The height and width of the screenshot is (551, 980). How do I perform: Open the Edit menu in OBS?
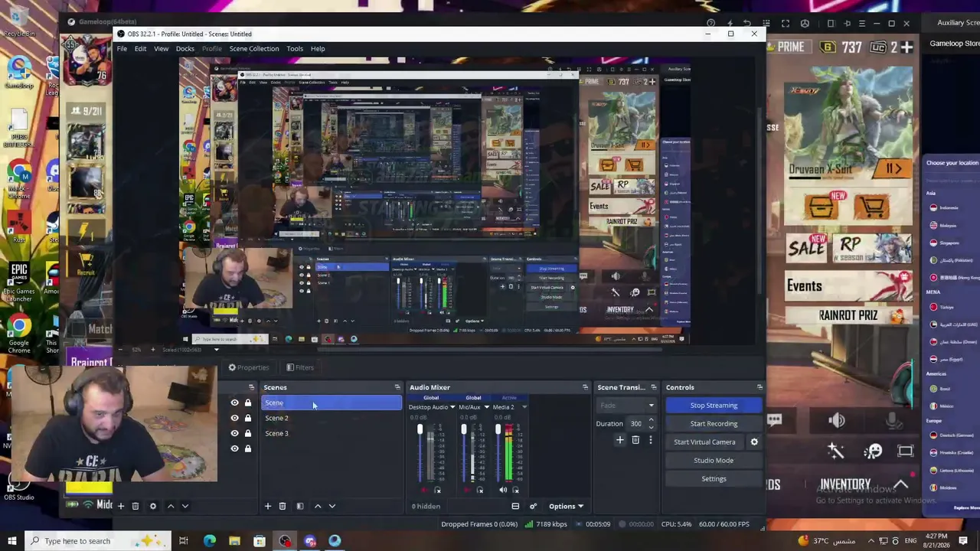pos(140,49)
